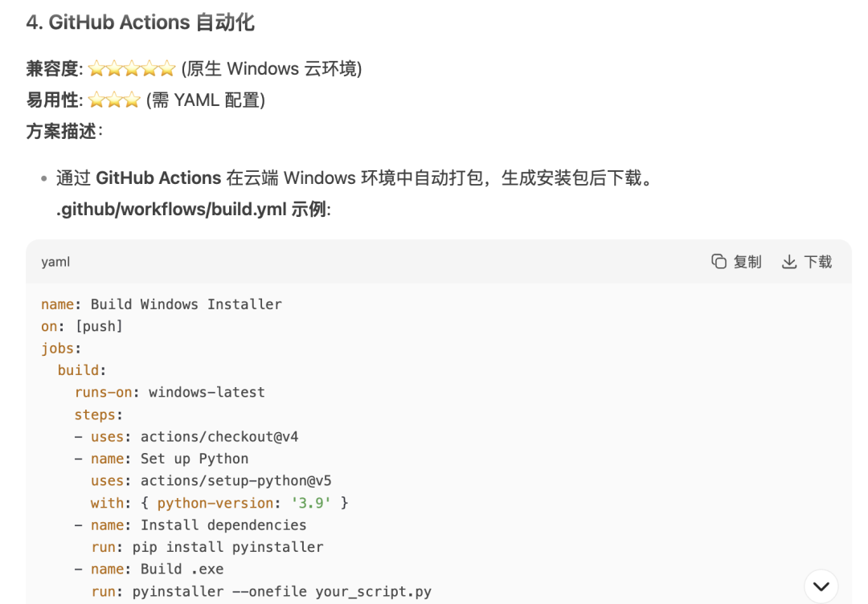Click the 下载 text label

(x=817, y=262)
